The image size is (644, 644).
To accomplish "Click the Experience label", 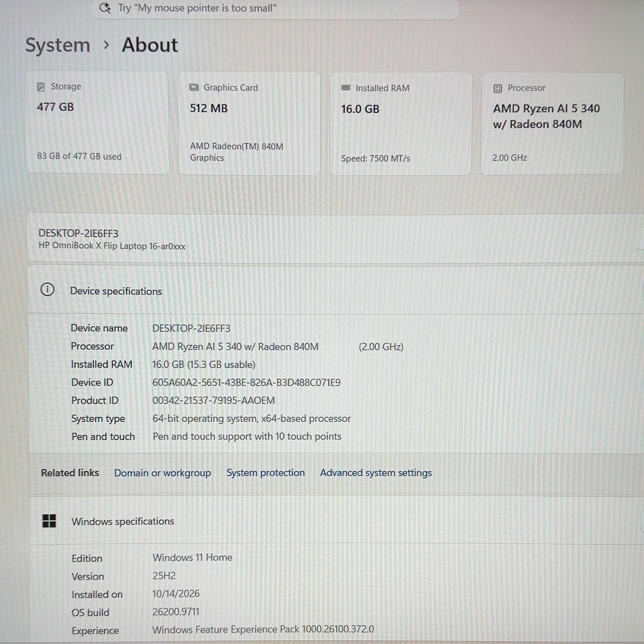I will [x=95, y=631].
